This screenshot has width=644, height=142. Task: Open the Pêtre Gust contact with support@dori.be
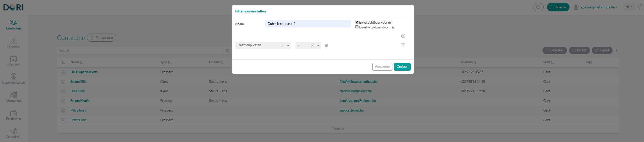[x=78, y=111]
